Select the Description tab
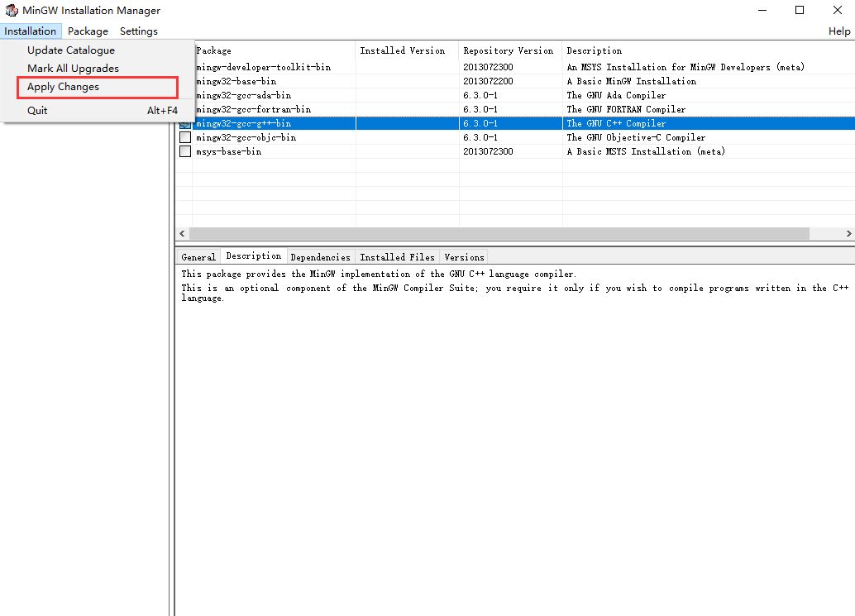 [253, 256]
